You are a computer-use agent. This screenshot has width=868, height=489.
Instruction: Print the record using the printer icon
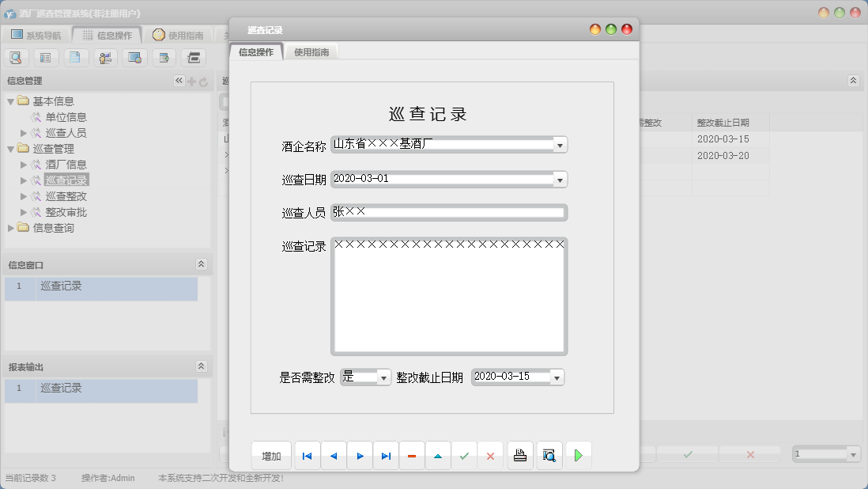click(x=520, y=456)
